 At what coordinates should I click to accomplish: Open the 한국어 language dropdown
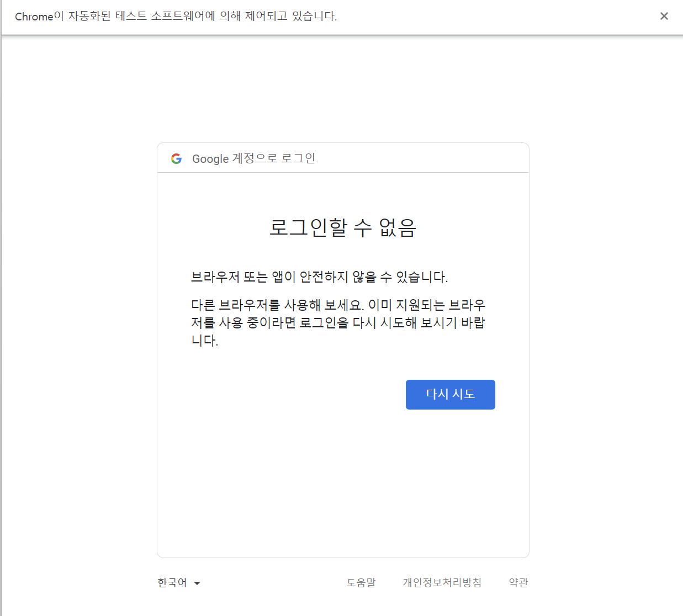[179, 583]
